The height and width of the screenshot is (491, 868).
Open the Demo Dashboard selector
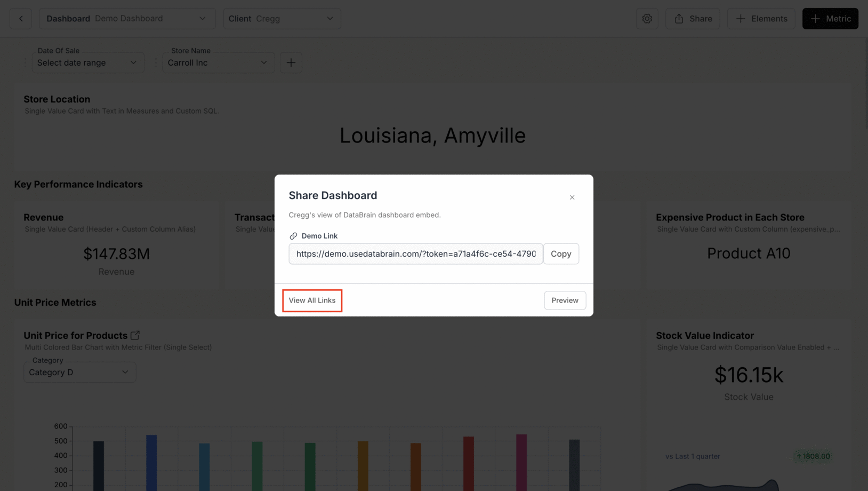127,18
